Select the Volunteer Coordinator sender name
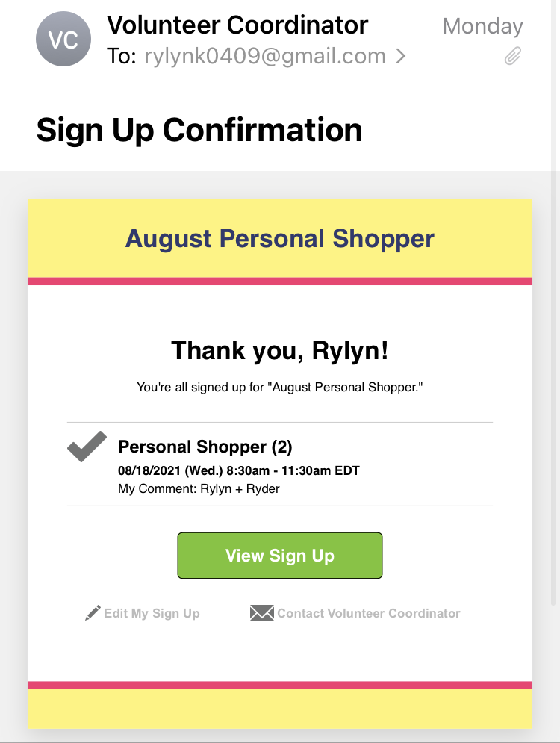Image resolution: width=560 pixels, height=743 pixels. (237, 25)
